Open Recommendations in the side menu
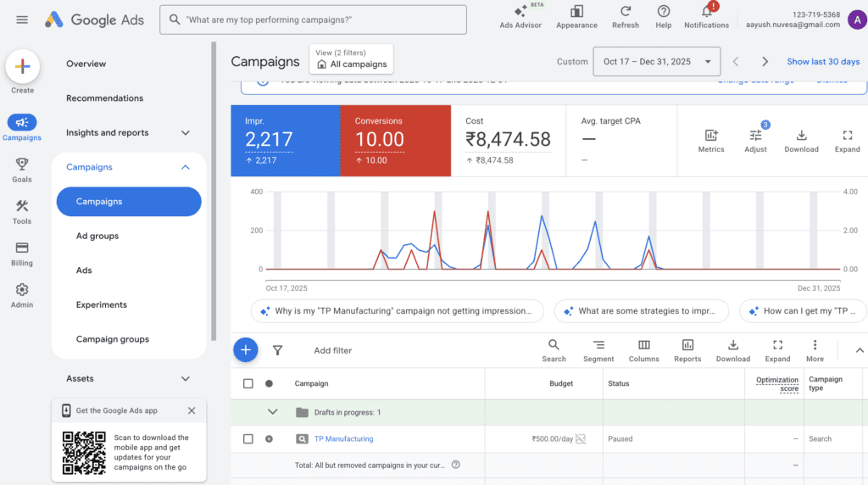This screenshot has height=485, width=868. (x=105, y=98)
